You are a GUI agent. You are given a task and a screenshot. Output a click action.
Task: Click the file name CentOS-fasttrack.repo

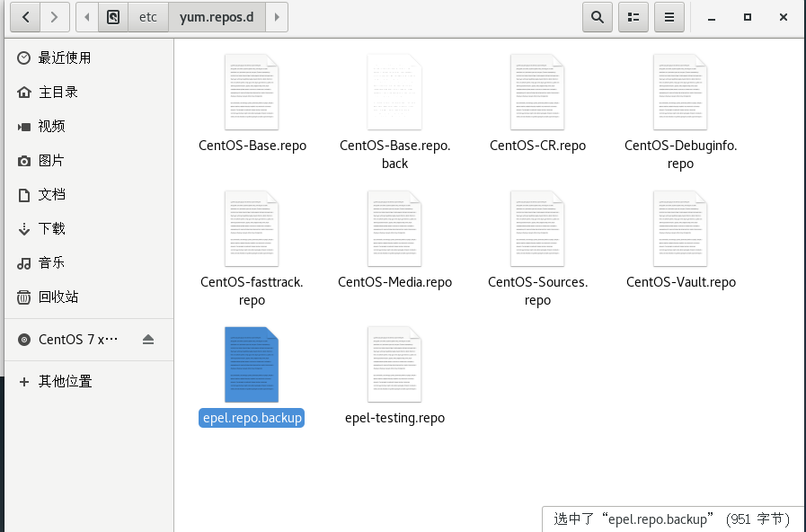pyautogui.click(x=252, y=291)
